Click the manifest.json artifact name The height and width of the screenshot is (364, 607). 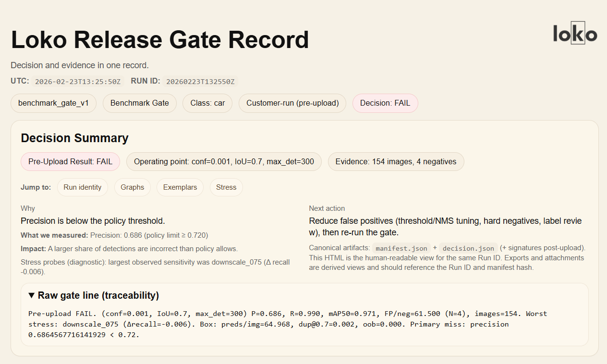tap(401, 248)
